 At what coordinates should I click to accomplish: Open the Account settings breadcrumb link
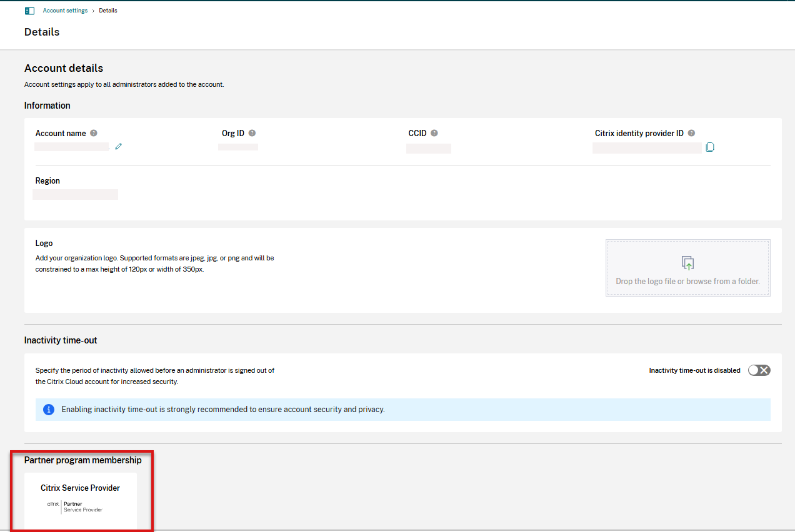(65, 11)
